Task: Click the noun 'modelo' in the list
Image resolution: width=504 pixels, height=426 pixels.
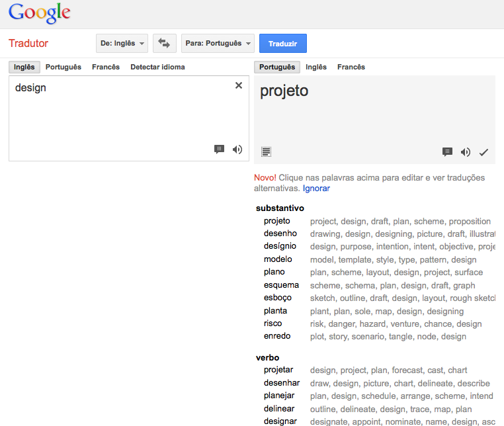Action: coord(278,259)
